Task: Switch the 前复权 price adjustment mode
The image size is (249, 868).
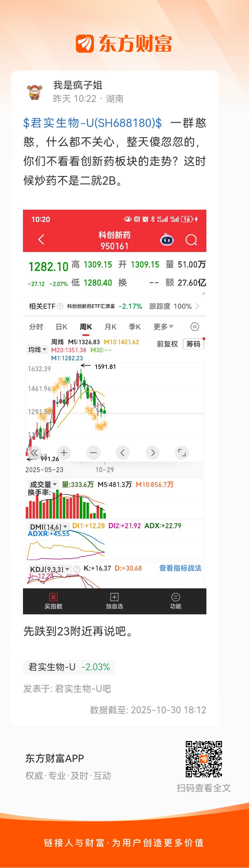Action: tap(167, 344)
